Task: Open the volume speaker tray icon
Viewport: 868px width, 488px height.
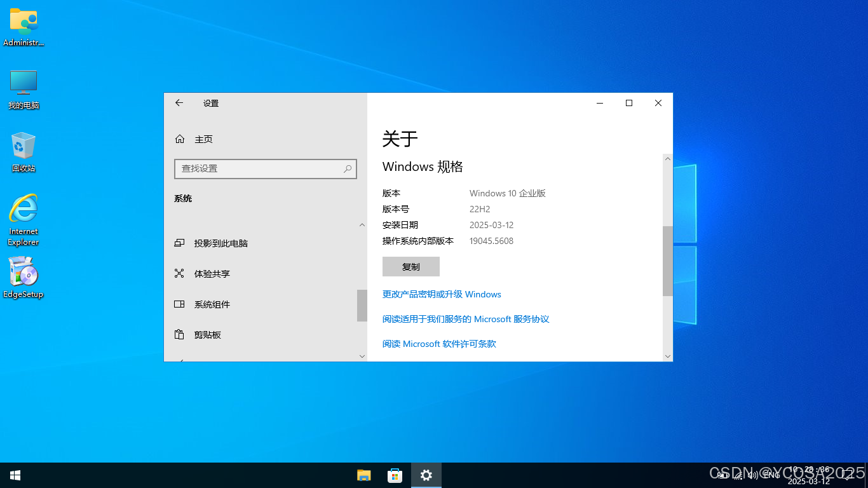Action: pos(754,475)
